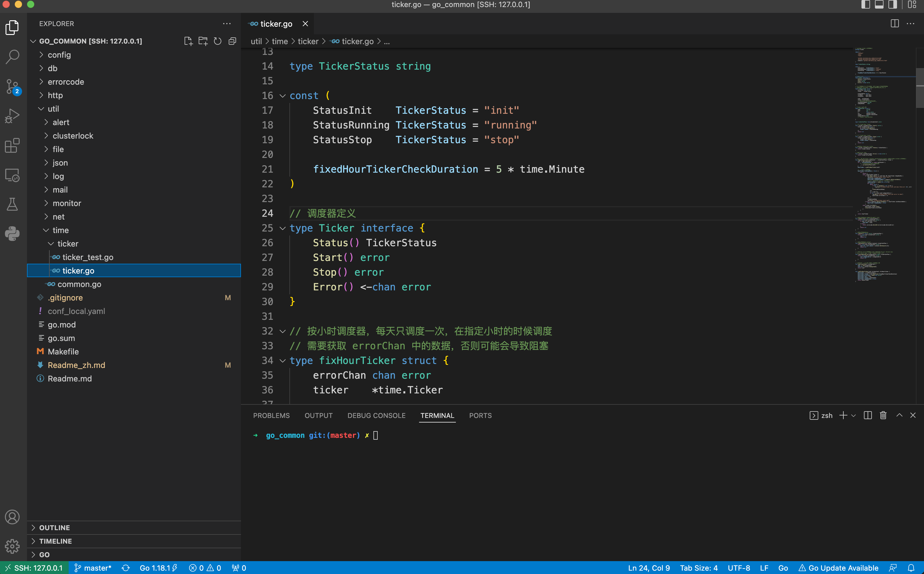Image resolution: width=924 pixels, height=574 pixels.
Task: Refresh the Explorer tree
Action: click(x=217, y=41)
